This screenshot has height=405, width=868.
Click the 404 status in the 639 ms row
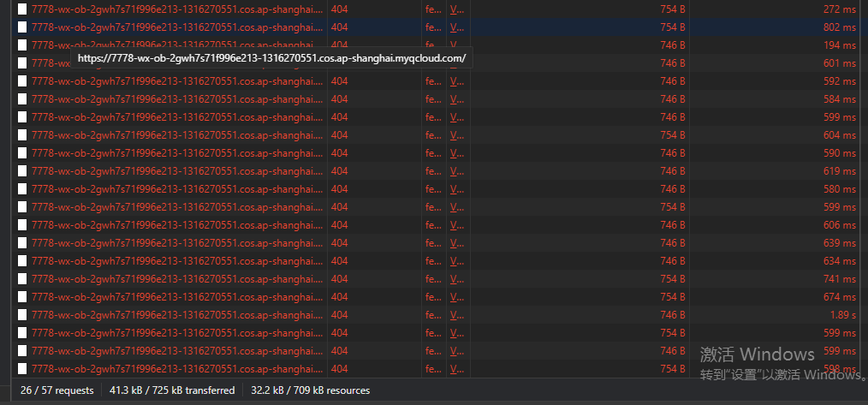[339, 242]
